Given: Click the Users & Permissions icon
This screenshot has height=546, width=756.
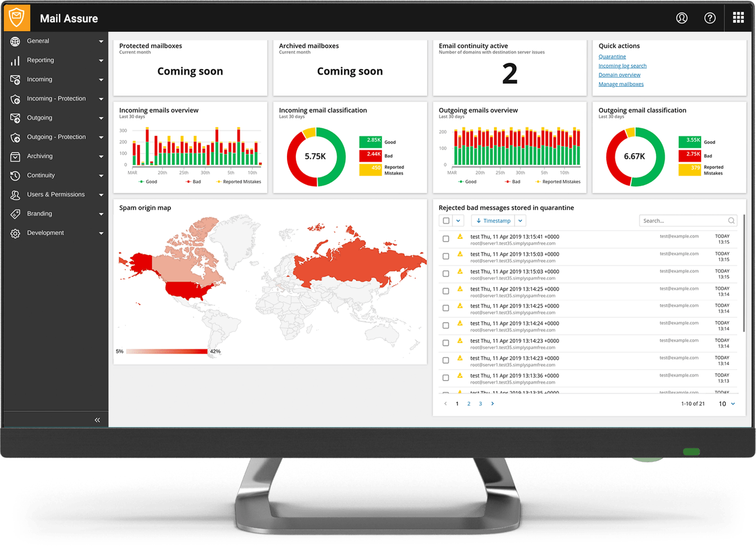Looking at the screenshot, I should pos(15,194).
